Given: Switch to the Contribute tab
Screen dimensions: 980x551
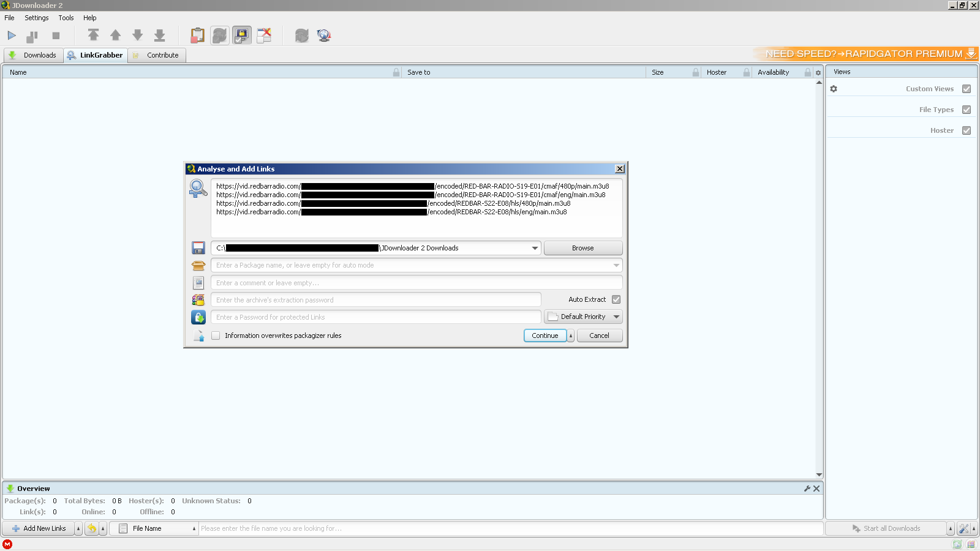Looking at the screenshot, I should [x=157, y=55].
